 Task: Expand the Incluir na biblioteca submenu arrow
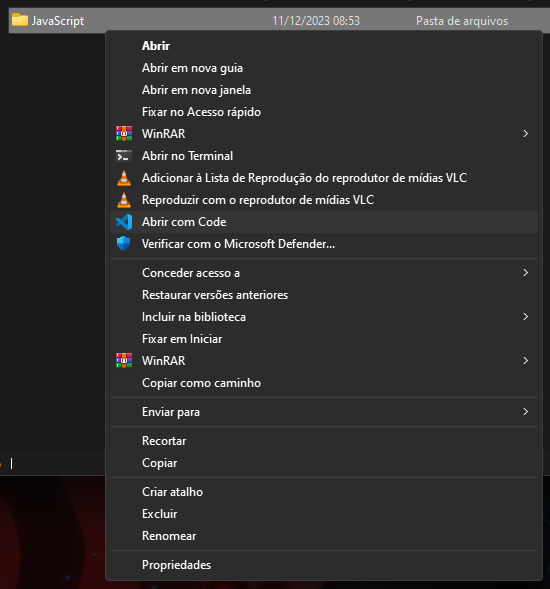(526, 317)
